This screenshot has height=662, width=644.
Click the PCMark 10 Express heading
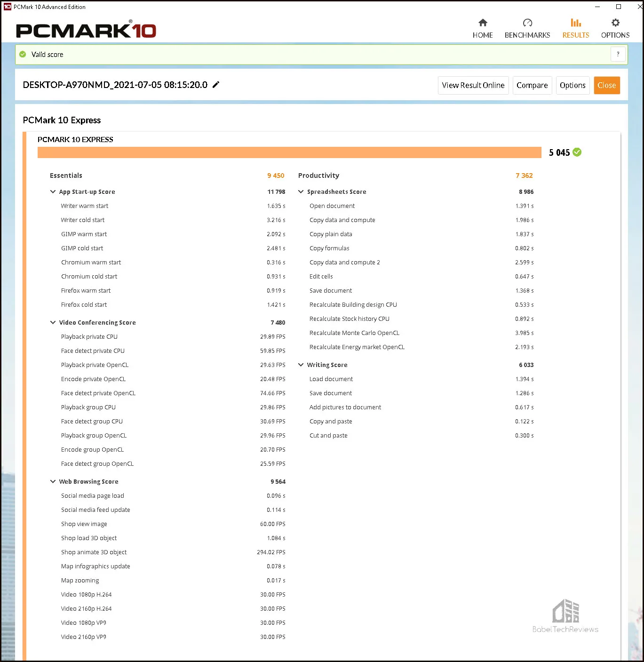pos(62,120)
